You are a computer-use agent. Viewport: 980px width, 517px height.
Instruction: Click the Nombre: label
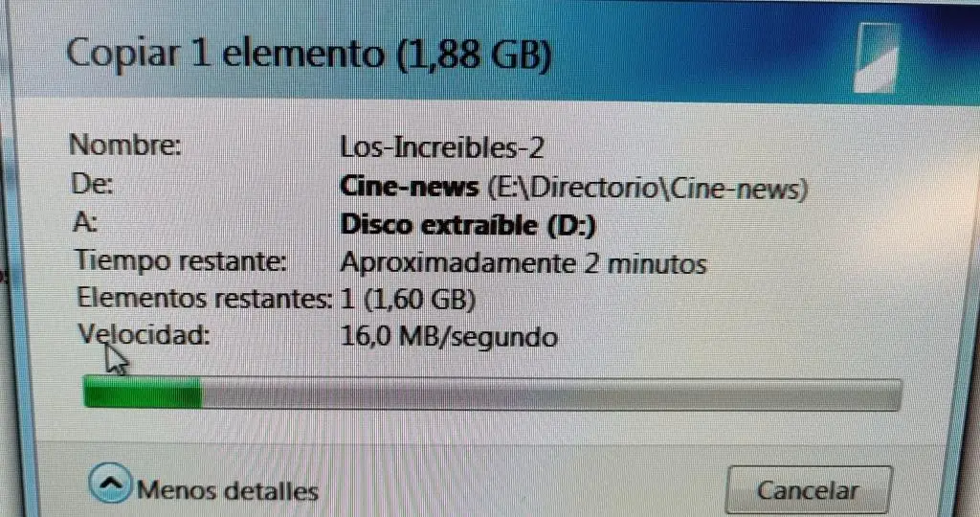click(x=125, y=145)
